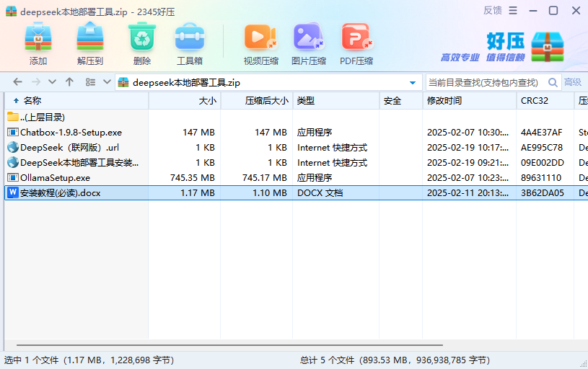
Task: Click the exe icon of Chatbox-1.9.8-Setup.exe
Action: 13,132
